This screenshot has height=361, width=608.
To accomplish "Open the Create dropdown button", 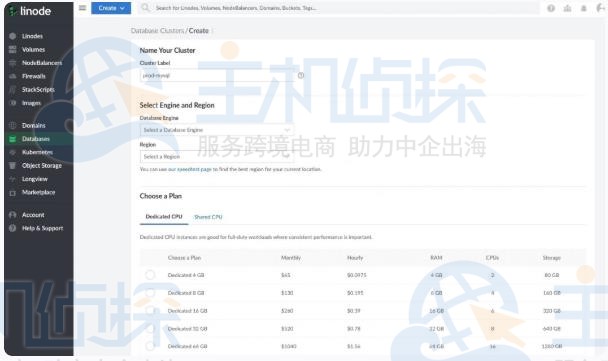I will click(x=111, y=8).
